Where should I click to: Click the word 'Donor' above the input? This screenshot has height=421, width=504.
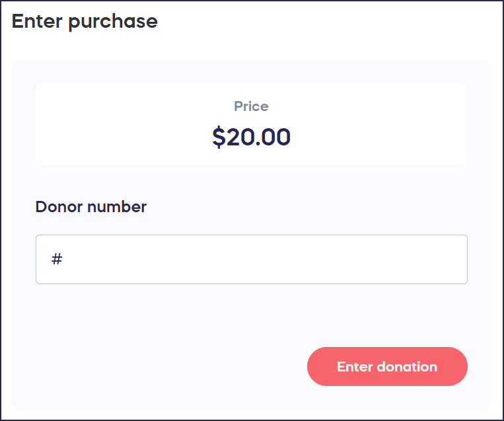pos(59,207)
